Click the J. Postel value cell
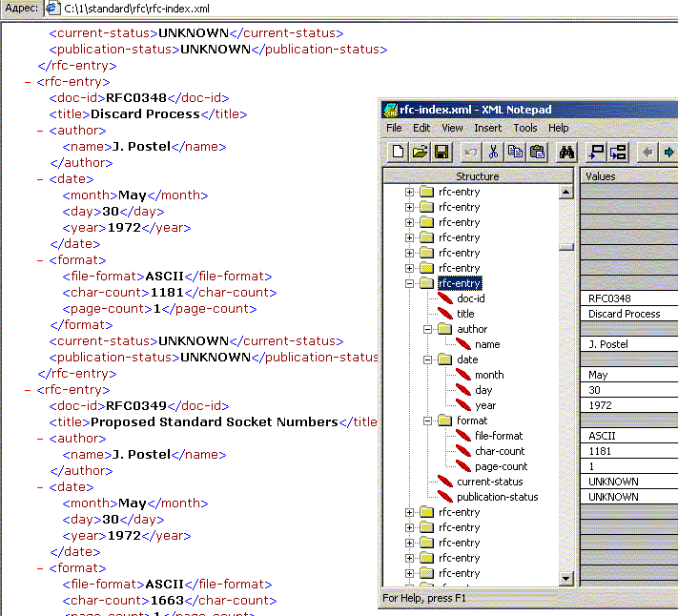 click(629, 343)
